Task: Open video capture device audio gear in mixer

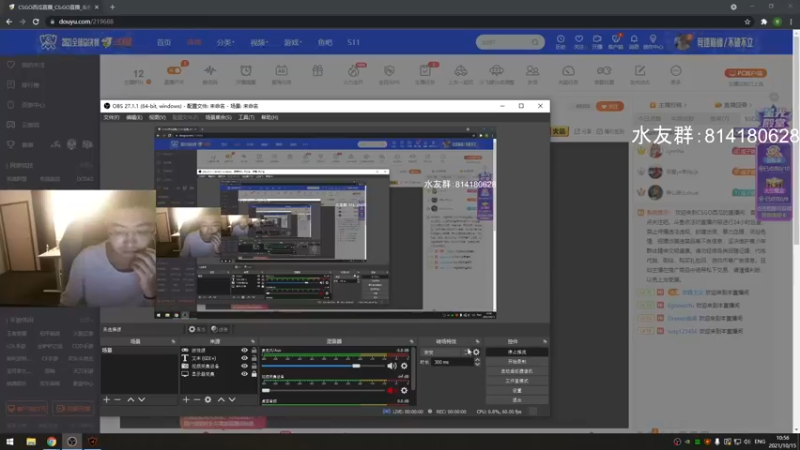Action: click(404, 390)
